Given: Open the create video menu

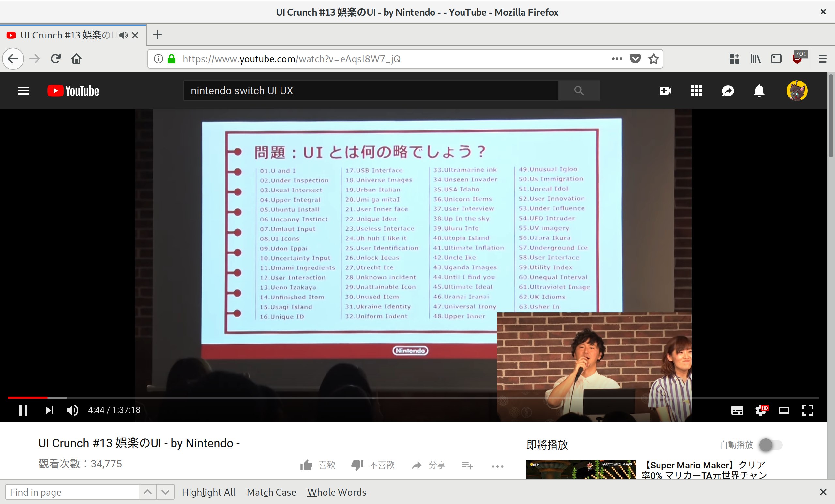Looking at the screenshot, I should (665, 91).
